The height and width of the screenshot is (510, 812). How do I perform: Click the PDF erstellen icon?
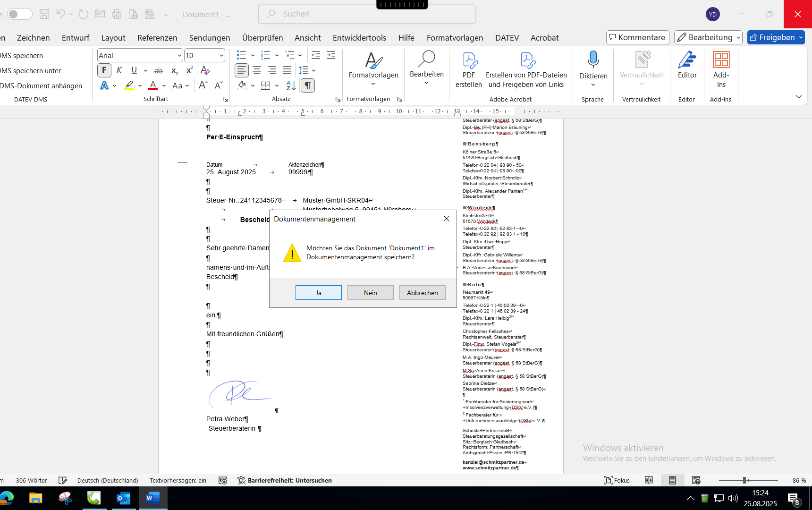pyautogui.click(x=468, y=61)
